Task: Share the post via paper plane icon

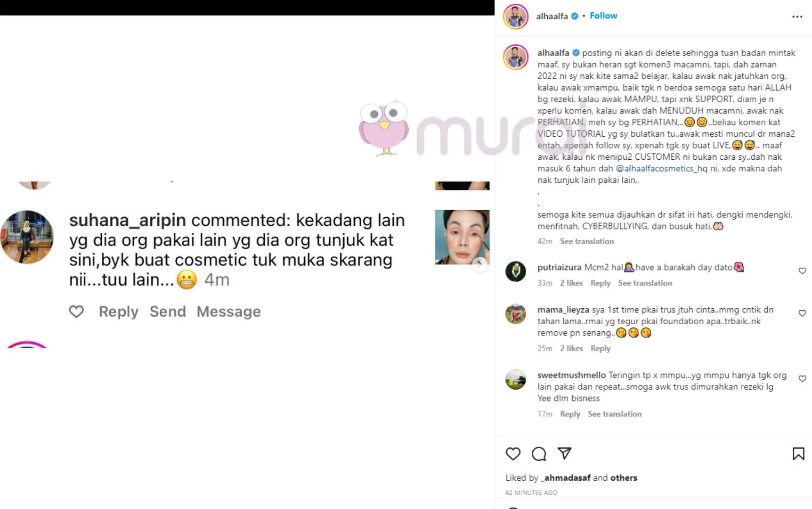Action: point(564,453)
